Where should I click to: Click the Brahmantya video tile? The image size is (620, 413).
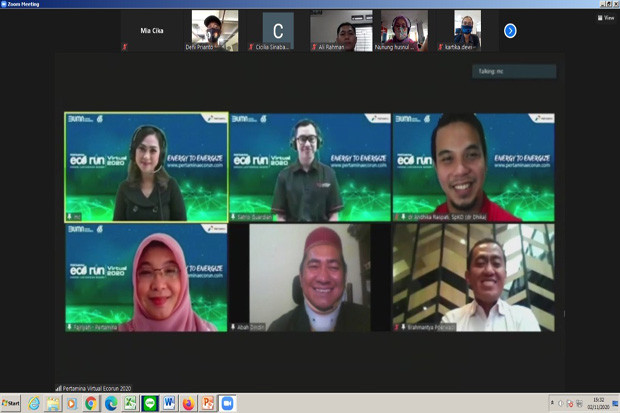click(x=474, y=278)
